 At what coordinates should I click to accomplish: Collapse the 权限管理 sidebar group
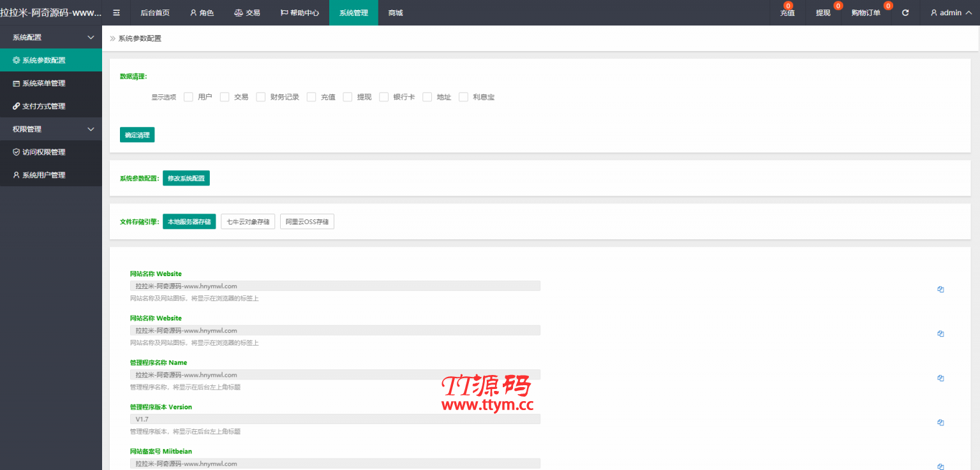pyautogui.click(x=91, y=129)
